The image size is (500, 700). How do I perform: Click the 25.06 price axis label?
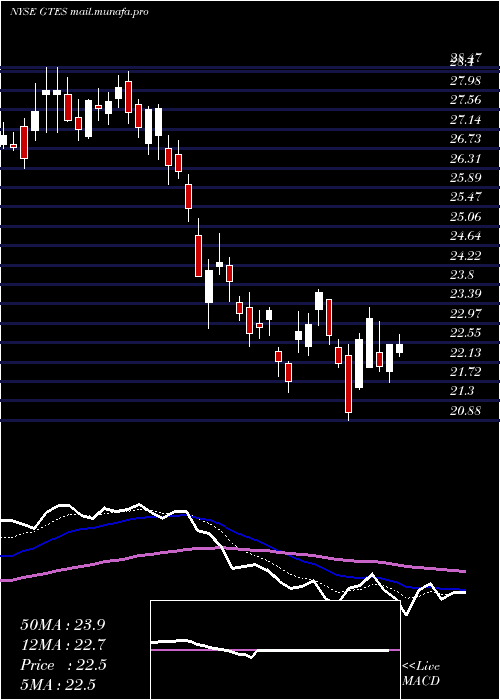[x=466, y=217]
